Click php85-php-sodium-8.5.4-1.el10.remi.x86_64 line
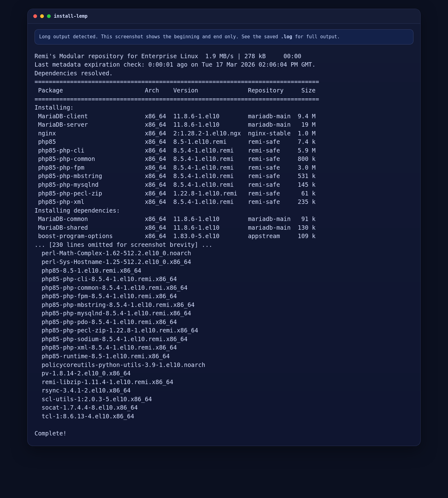The image size is (448, 498). pos(114,339)
